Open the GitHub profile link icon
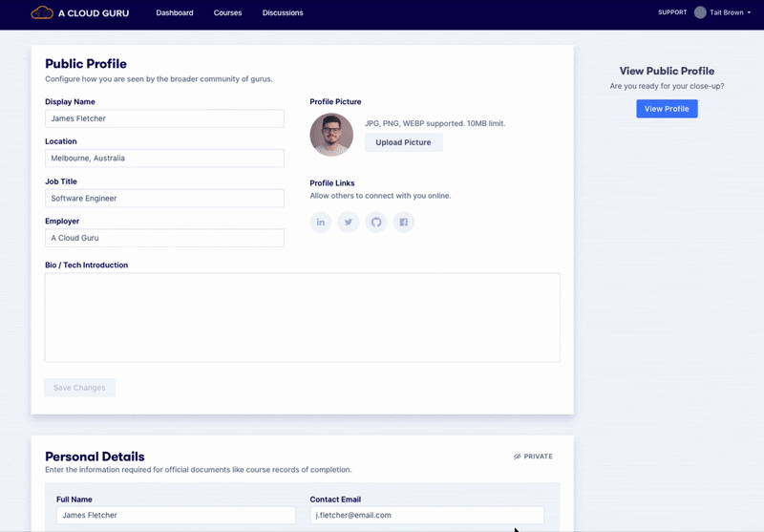Screen dimensions: 764x532 [376, 223]
